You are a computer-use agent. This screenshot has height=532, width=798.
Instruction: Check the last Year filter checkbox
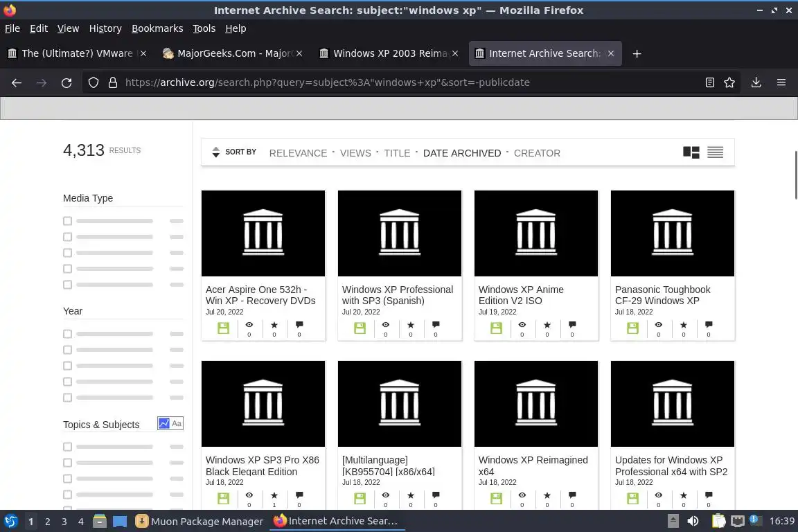point(67,398)
